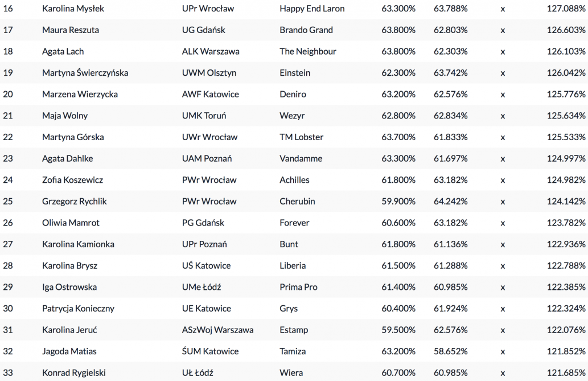Screen dimensions: 588x381
Task: Click Agata Lach in row 18
Action: coord(63,51)
